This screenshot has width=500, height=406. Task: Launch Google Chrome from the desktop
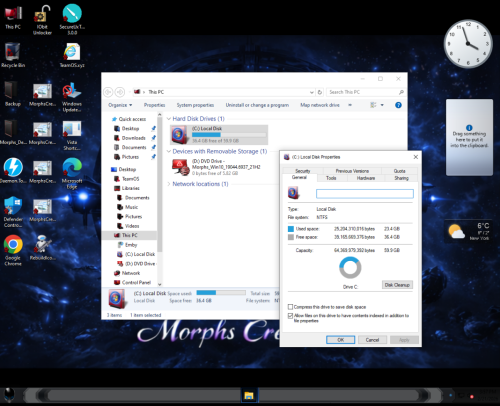pos(13,251)
